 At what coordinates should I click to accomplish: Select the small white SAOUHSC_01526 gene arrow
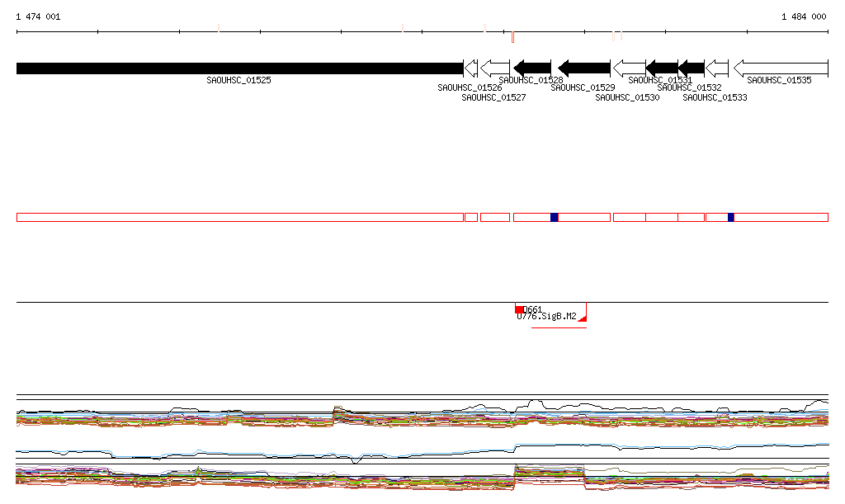pyautogui.click(x=470, y=68)
